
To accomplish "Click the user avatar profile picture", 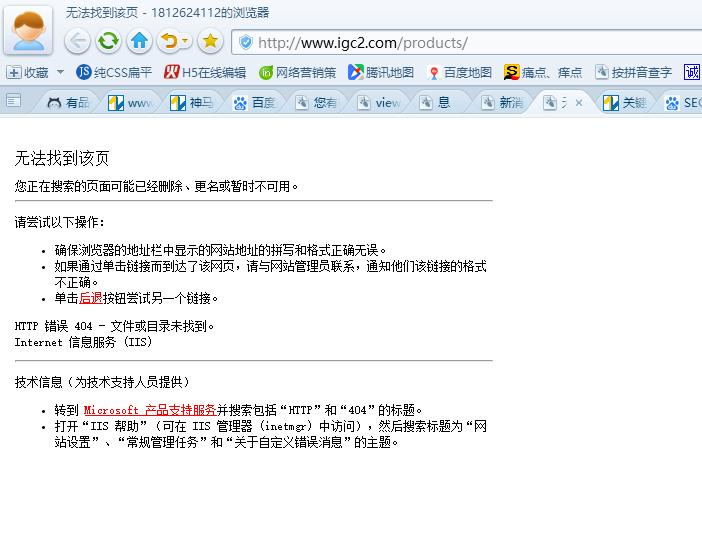I will 29,30.
